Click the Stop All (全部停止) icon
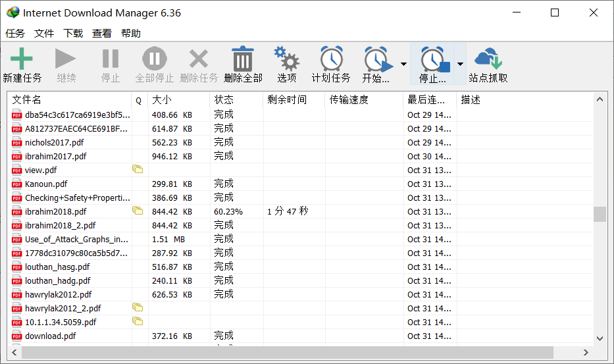This screenshot has height=364, width=614. pos(154,59)
